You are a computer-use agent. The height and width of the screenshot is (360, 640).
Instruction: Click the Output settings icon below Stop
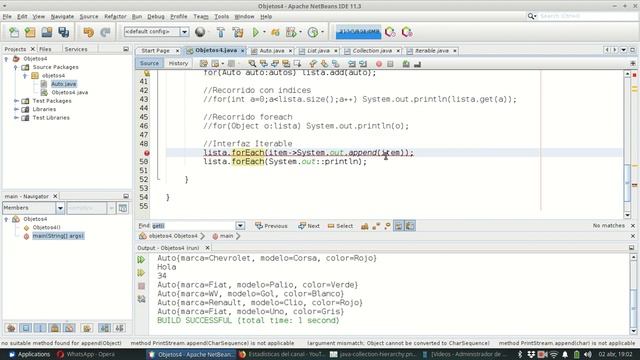141,299
